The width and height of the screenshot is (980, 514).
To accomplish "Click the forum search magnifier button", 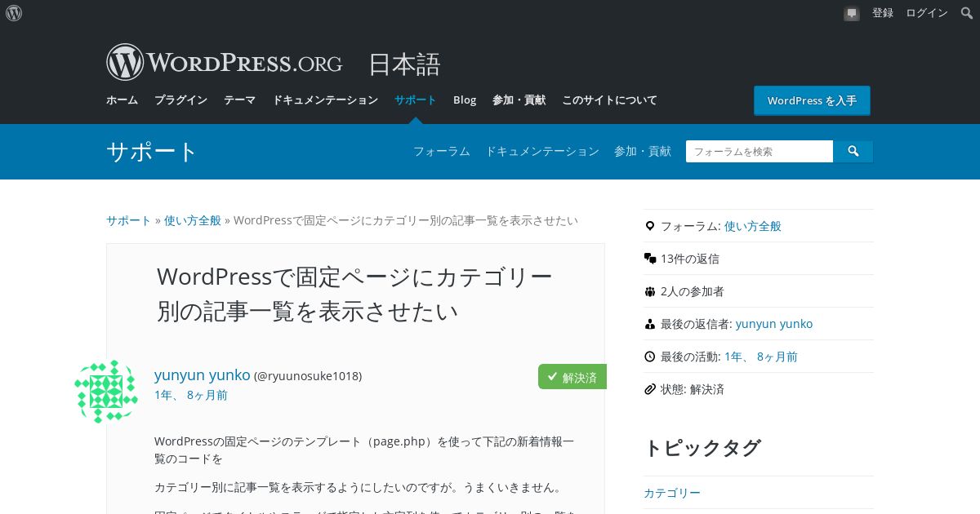I will 853,151.
